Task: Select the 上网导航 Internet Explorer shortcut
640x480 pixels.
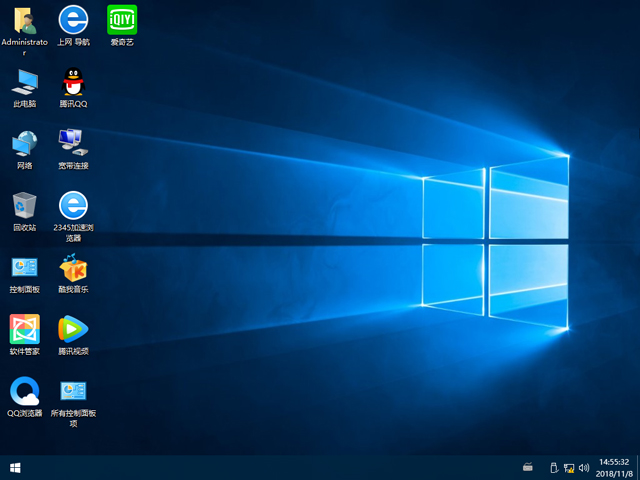Action: pyautogui.click(x=73, y=20)
